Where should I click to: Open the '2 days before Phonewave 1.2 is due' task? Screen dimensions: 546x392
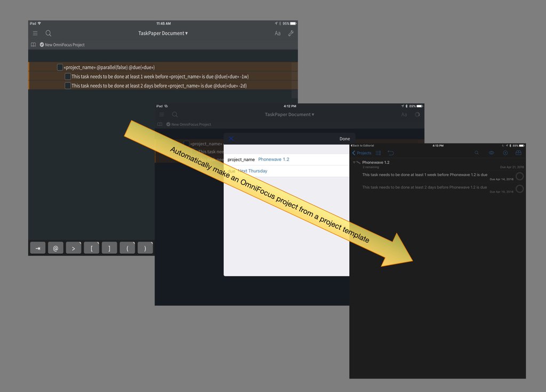click(x=424, y=187)
